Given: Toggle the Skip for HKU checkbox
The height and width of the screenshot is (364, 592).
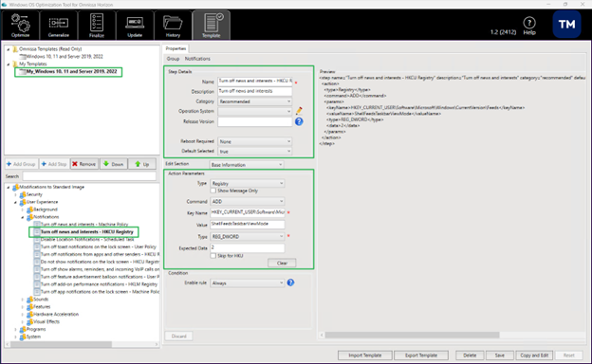Looking at the screenshot, I should [x=213, y=256].
